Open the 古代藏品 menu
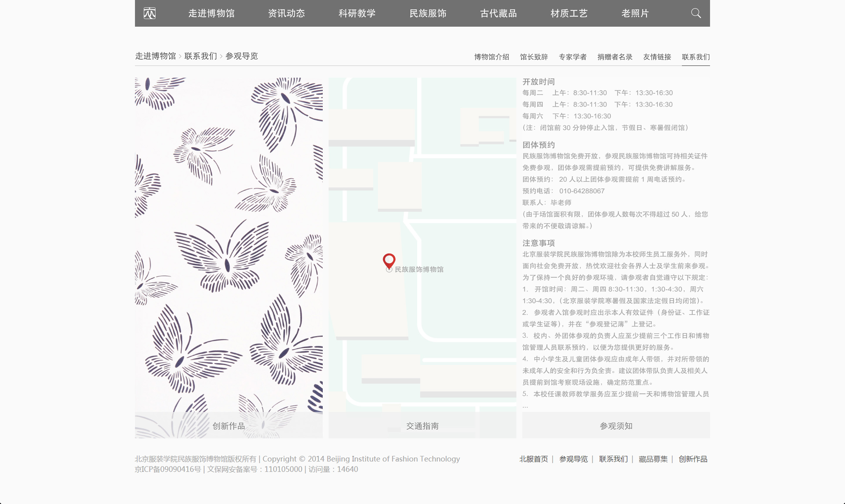This screenshot has width=845, height=504. 498,13
